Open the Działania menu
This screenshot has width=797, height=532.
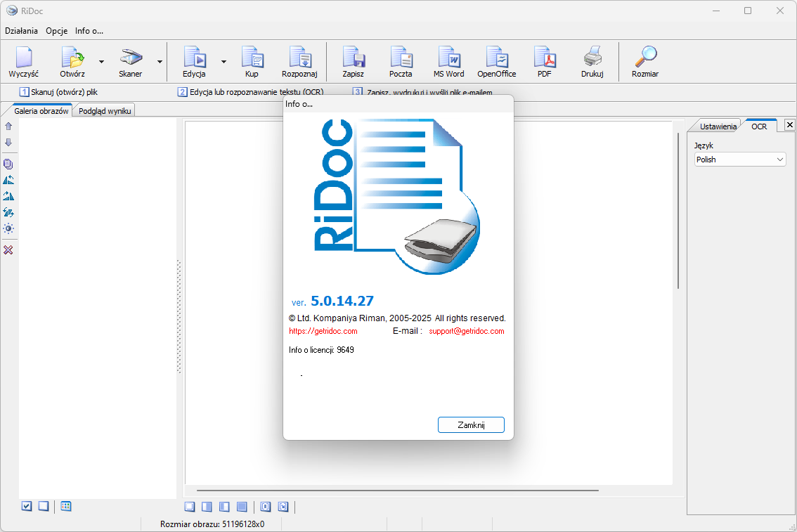coord(21,31)
